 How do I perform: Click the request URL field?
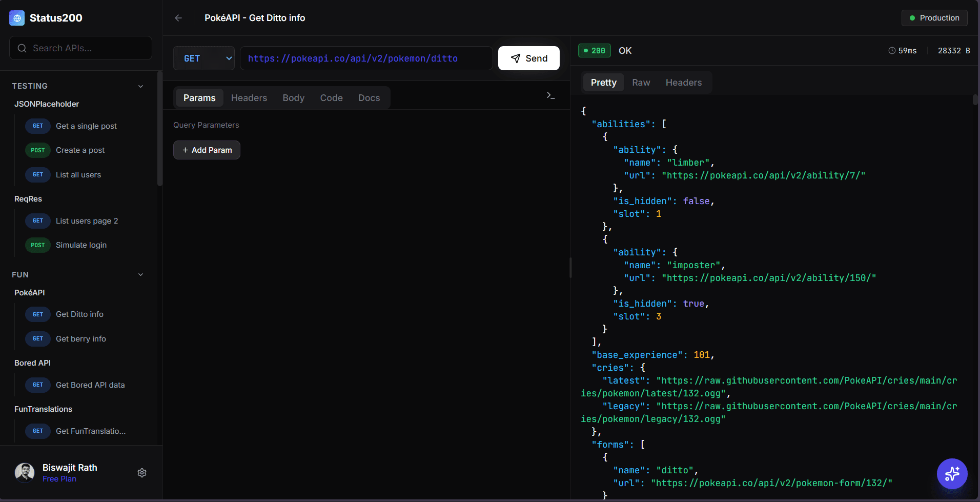point(366,58)
